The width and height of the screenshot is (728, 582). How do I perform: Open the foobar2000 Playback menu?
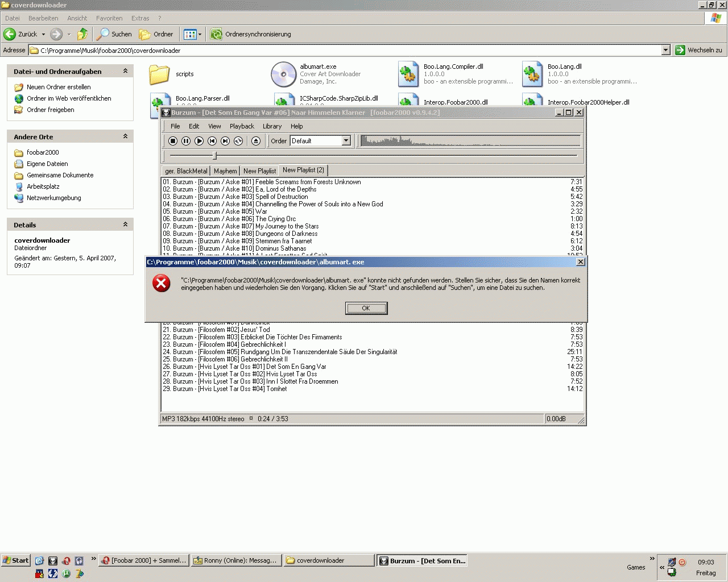point(242,126)
